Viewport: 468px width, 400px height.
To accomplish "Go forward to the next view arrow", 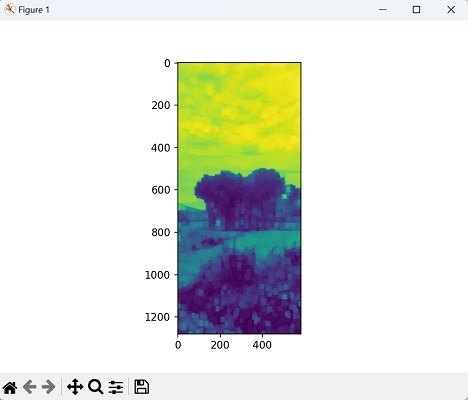I will 49,387.
